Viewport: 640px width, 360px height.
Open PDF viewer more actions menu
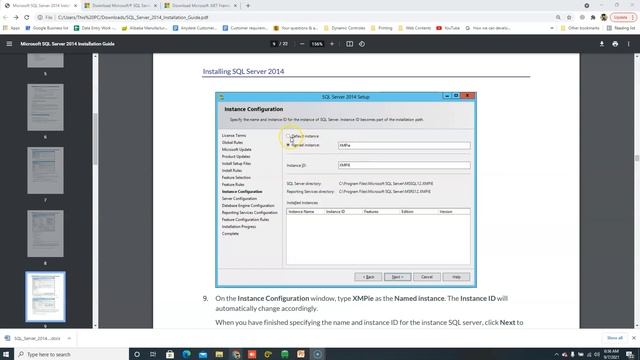(629, 44)
